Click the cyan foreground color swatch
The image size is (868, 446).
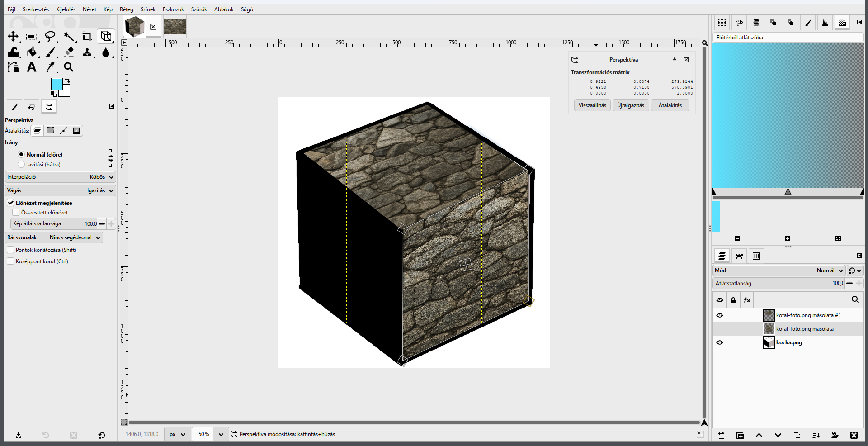57,84
